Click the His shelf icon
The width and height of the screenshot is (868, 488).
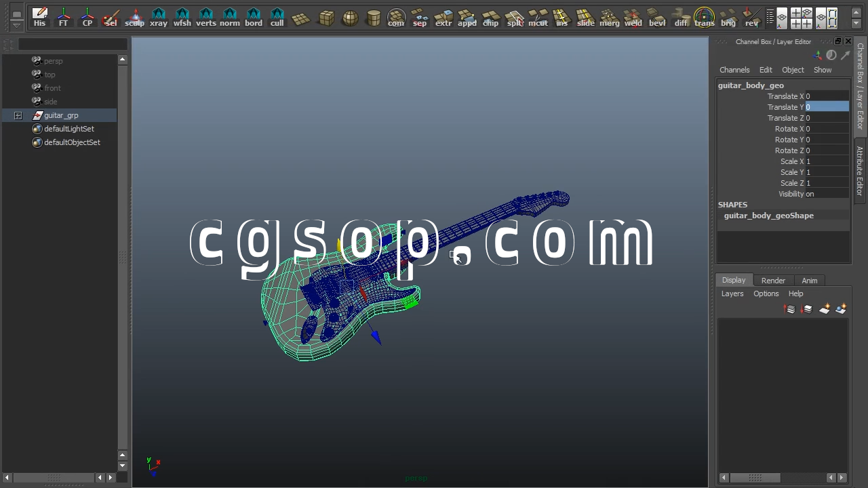tap(39, 18)
